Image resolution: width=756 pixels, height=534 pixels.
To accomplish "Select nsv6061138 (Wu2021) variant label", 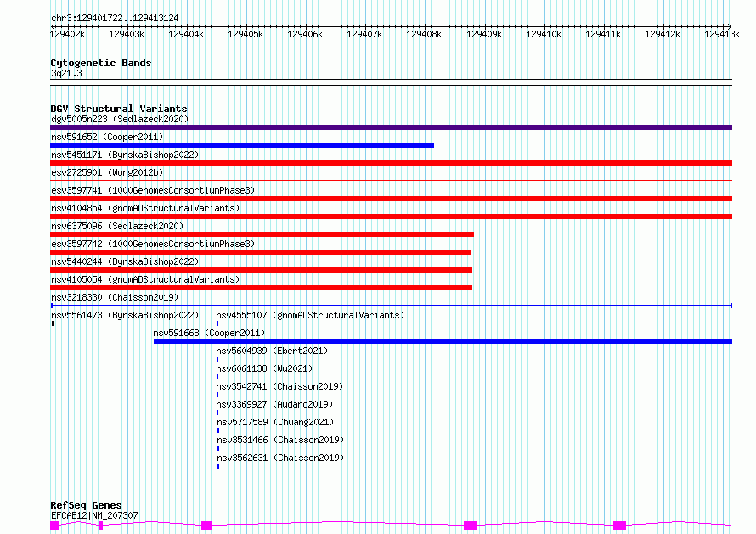I will (264, 368).
